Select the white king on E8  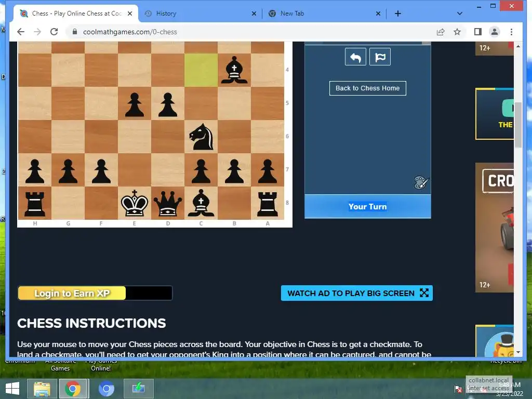pyautogui.click(x=135, y=203)
